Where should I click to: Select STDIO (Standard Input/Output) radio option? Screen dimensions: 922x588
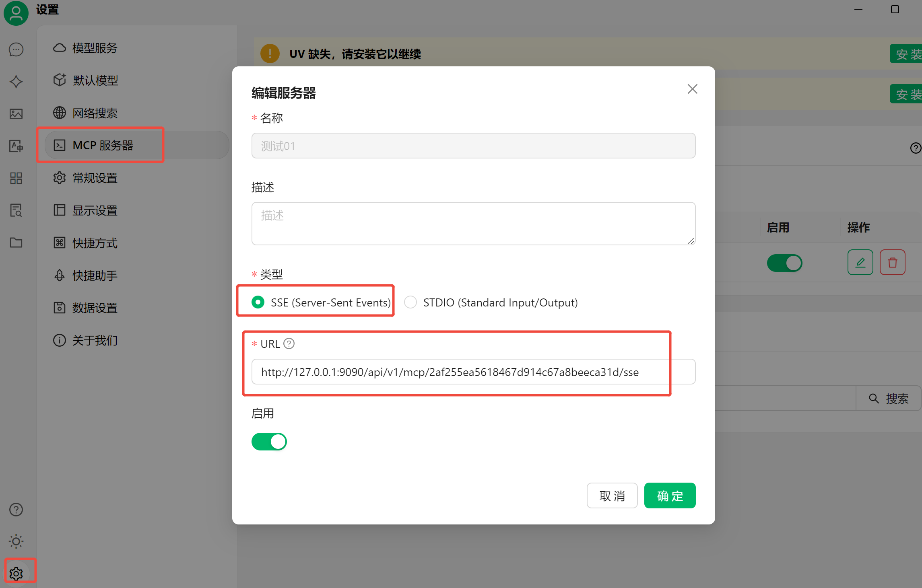(410, 302)
